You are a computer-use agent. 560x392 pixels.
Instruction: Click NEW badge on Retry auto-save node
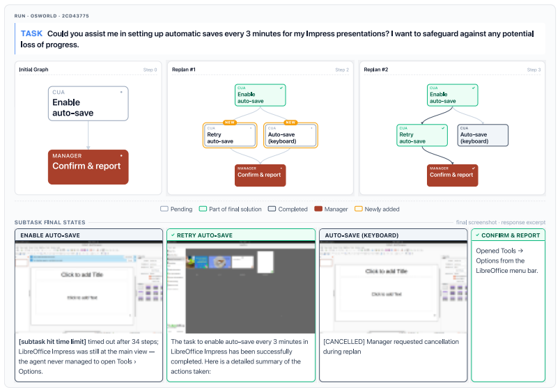(230, 123)
